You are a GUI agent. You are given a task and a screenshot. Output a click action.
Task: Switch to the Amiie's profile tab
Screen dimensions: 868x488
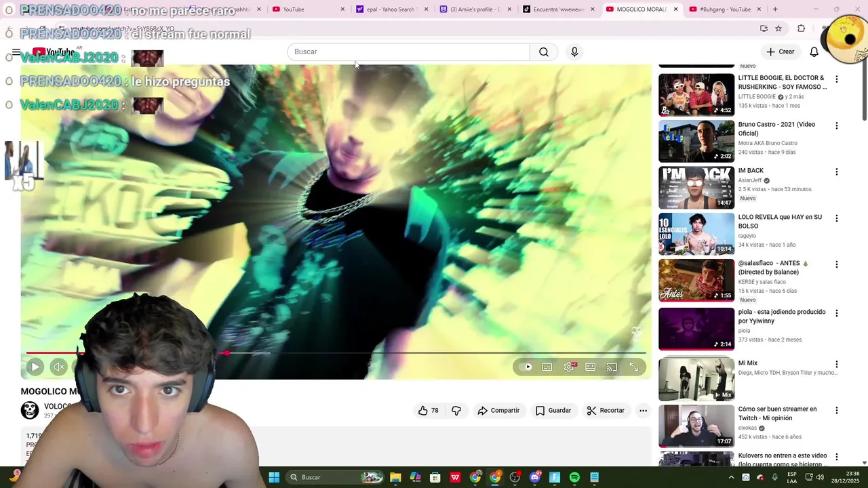click(475, 9)
